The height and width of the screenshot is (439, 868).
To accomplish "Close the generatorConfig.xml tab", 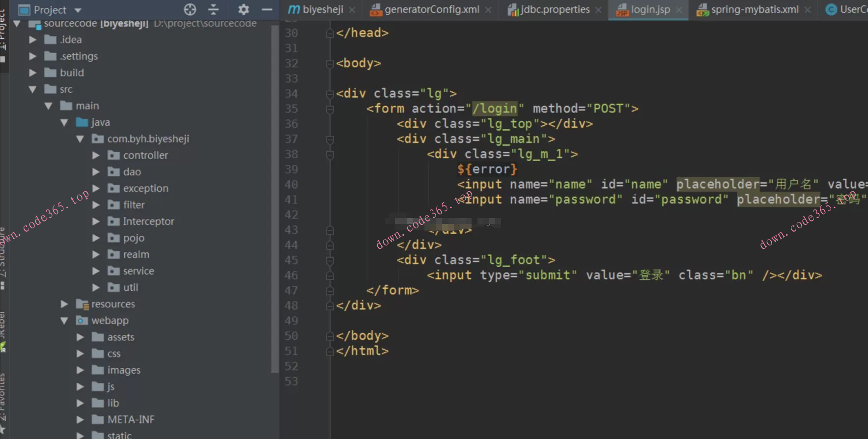I will [488, 10].
